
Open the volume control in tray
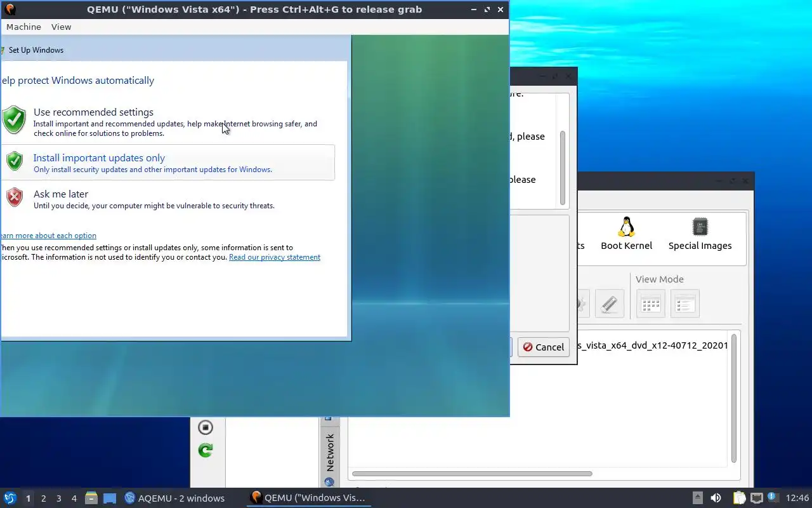point(716,498)
